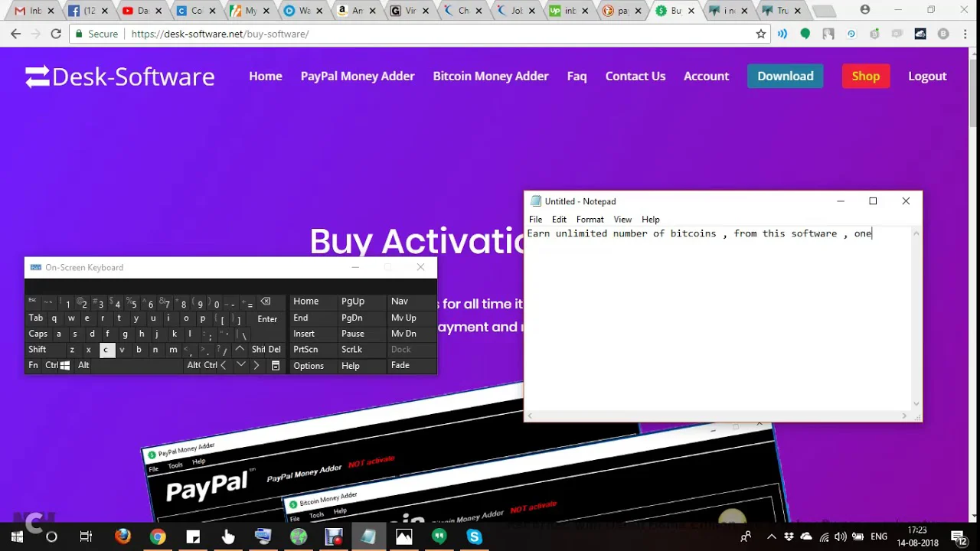Tap the Esc key on On-Screen Keyboard
This screenshot has width=980, height=551.
[32, 302]
